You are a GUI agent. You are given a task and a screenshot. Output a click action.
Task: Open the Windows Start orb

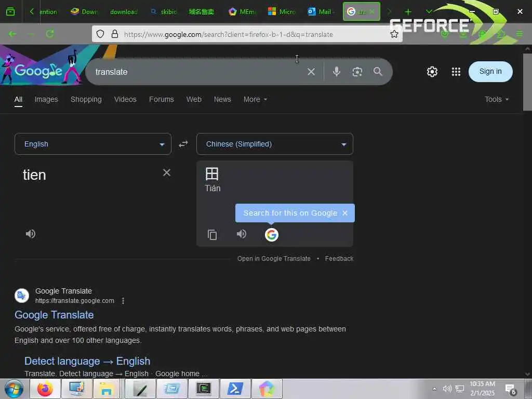point(14,389)
